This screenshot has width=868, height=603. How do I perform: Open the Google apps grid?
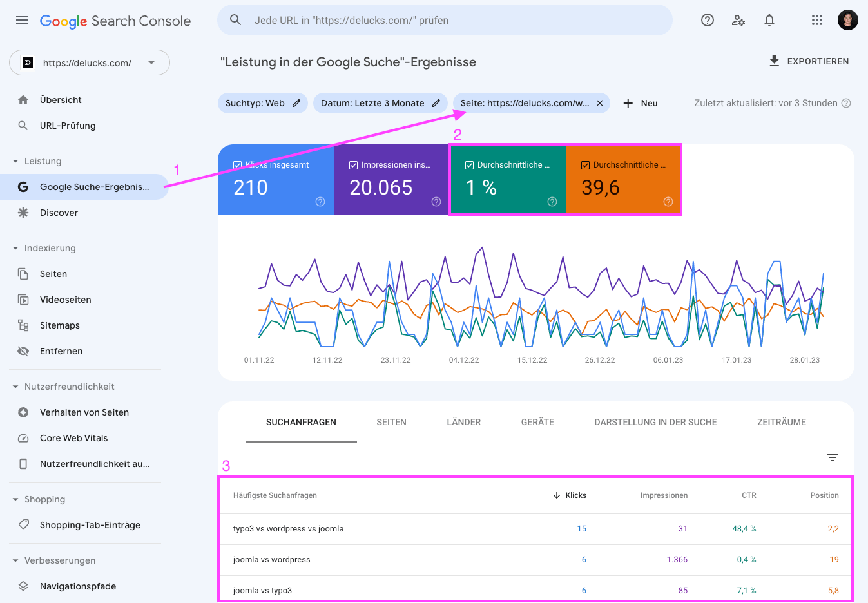(x=817, y=20)
